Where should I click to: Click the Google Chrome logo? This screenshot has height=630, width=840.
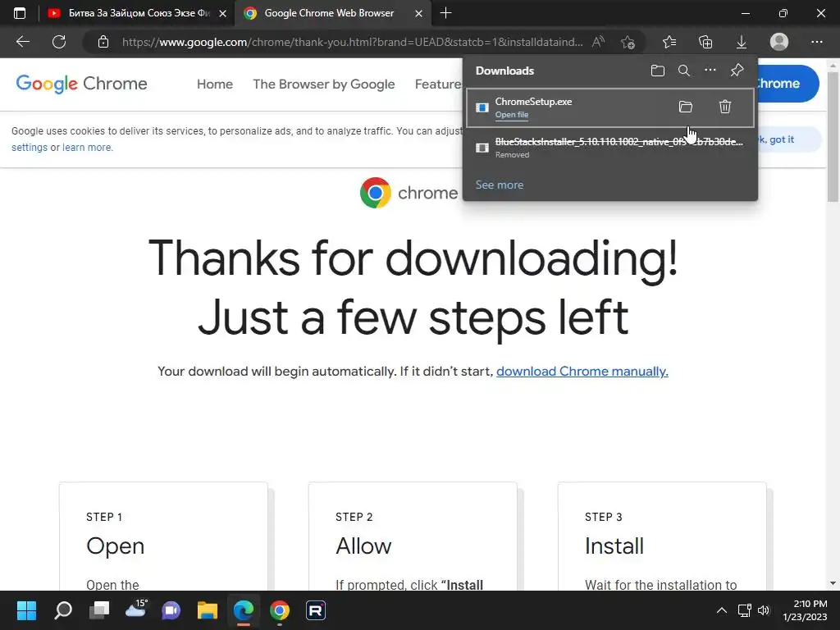pos(81,84)
